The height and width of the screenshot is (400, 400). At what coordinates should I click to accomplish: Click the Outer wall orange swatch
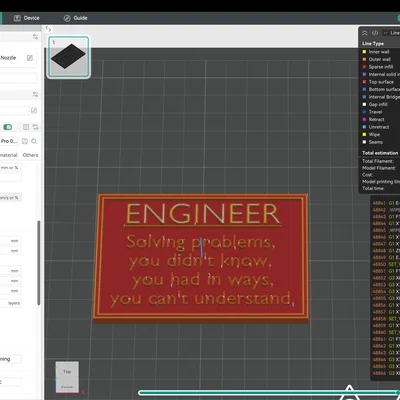[364, 59]
